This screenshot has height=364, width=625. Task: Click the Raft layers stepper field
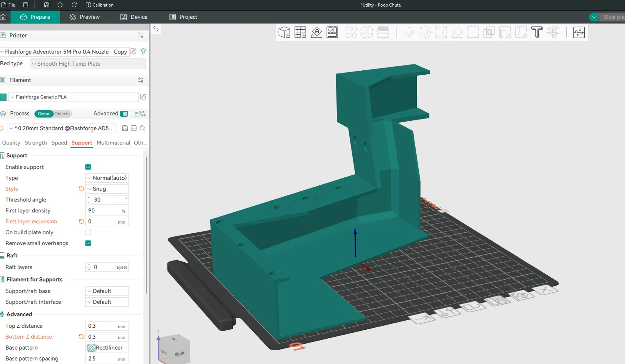[107, 267]
